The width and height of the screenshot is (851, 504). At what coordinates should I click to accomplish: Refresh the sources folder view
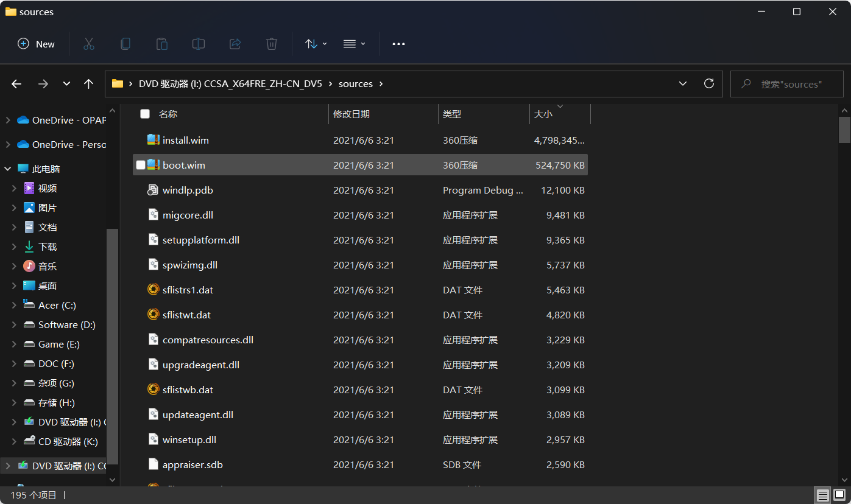pos(708,83)
